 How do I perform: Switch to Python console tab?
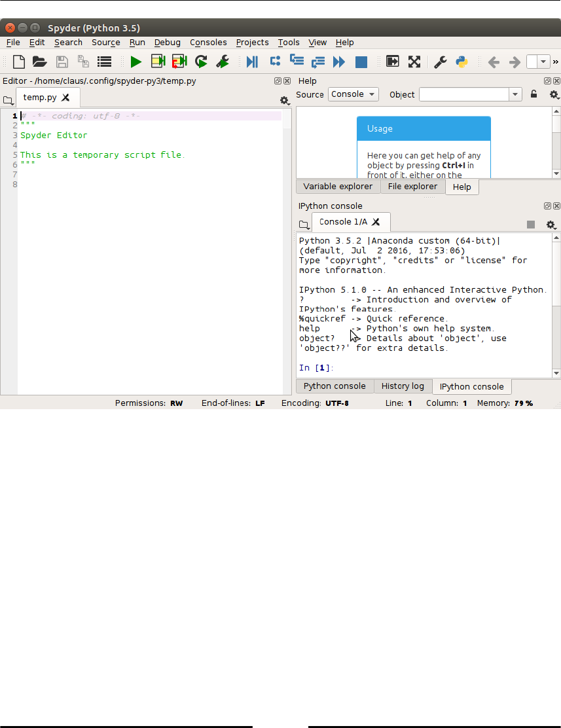point(335,386)
